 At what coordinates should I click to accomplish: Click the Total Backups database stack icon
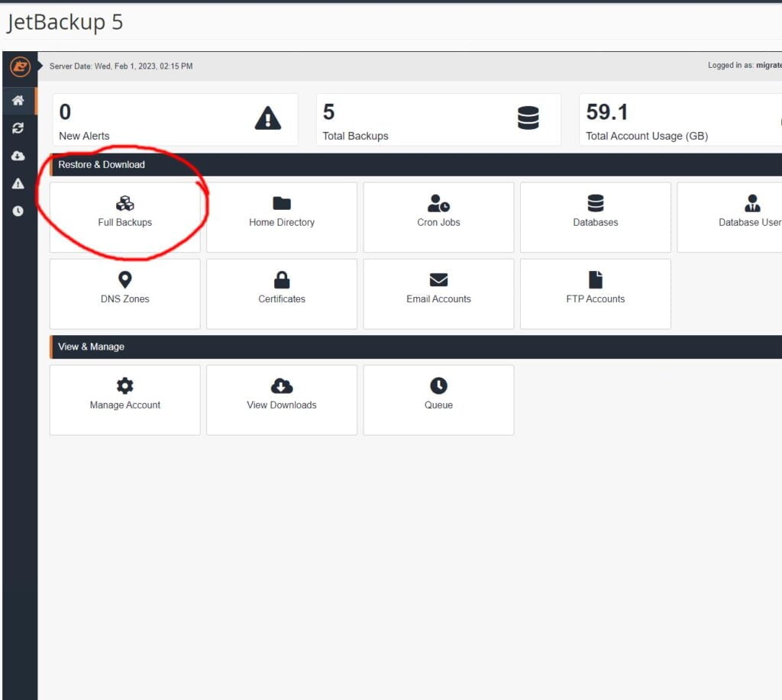528,118
